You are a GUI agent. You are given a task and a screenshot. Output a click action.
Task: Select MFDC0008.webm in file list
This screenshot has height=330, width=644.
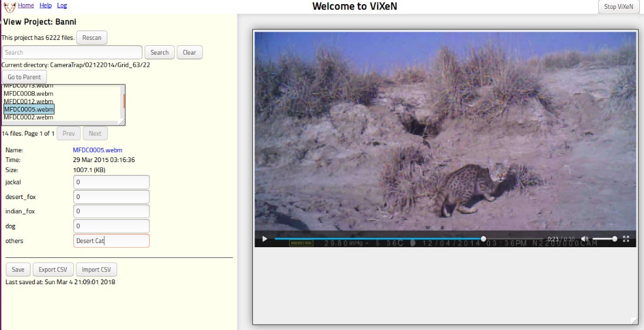pyautogui.click(x=28, y=94)
